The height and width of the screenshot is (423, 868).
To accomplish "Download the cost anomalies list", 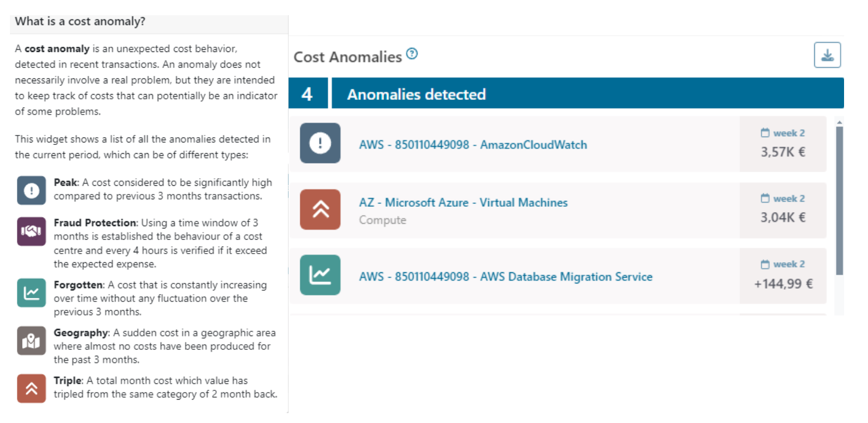I will click(827, 56).
